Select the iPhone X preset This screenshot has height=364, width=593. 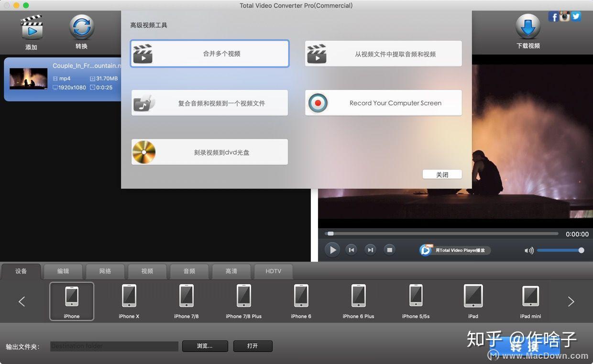tap(129, 301)
